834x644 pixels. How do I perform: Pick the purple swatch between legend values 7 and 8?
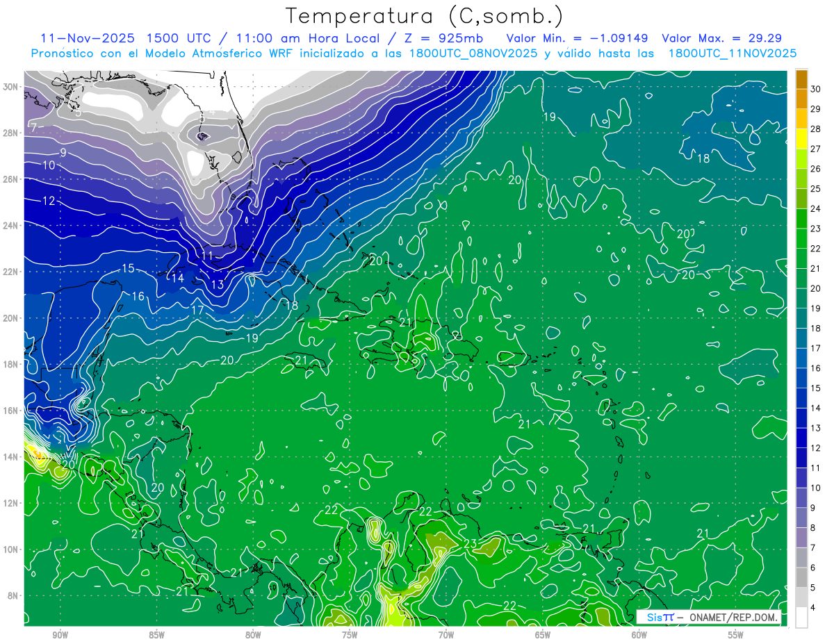801,538
